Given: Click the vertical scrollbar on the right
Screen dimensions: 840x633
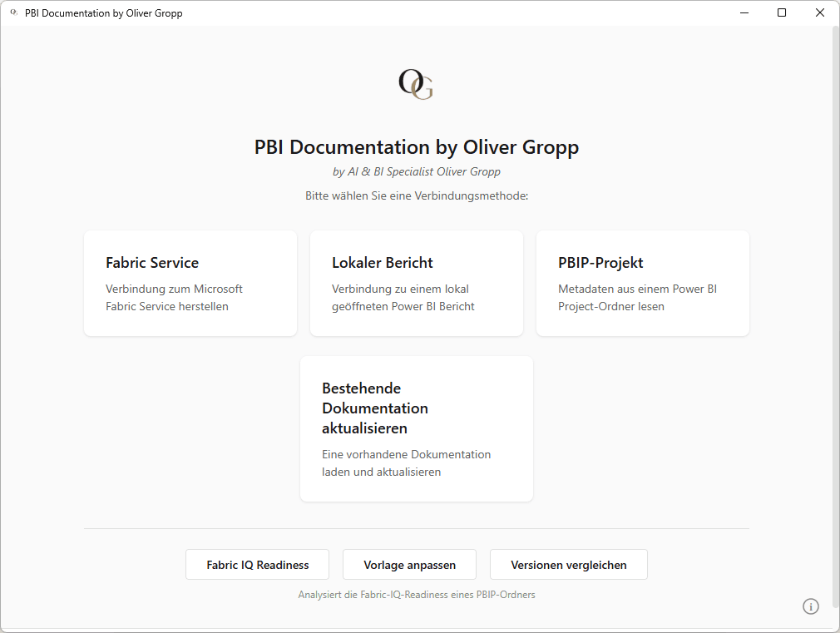Looking at the screenshot, I should [835, 316].
